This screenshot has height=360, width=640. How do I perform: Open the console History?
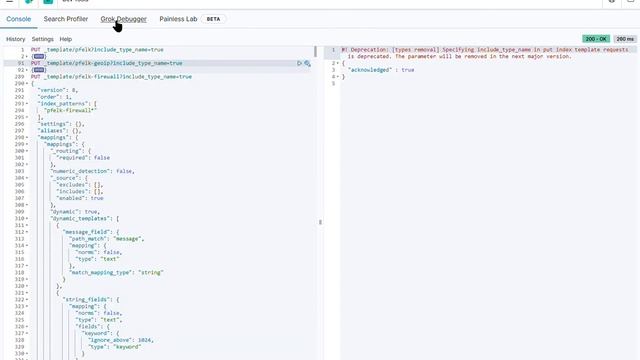click(x=16, y=39)
